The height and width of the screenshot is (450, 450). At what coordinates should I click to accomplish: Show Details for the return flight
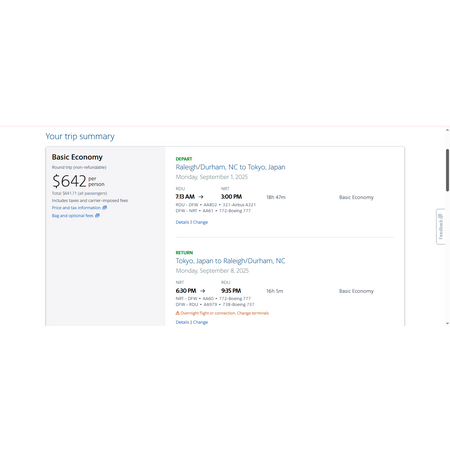click(182, 322)
